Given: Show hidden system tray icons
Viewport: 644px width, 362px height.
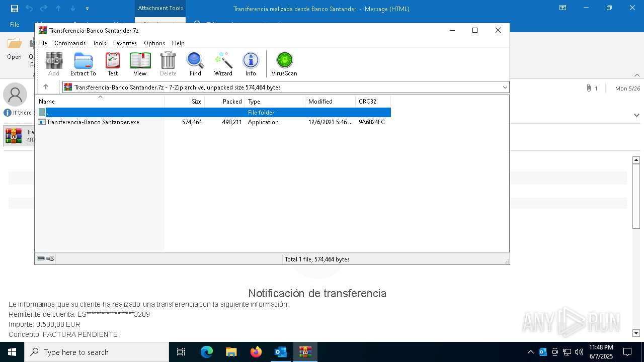Looking at the screenshot, I should [x=531, y=352].
